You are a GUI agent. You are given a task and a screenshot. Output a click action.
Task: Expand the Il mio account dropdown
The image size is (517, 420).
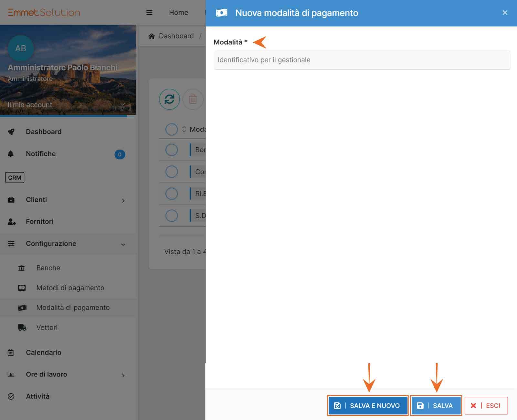[122, 105]
